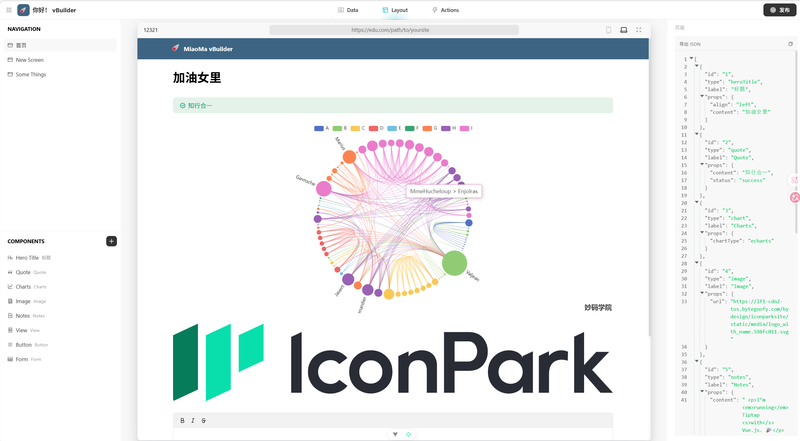Enter fullscreen preview mode

(x=638, y=30)
